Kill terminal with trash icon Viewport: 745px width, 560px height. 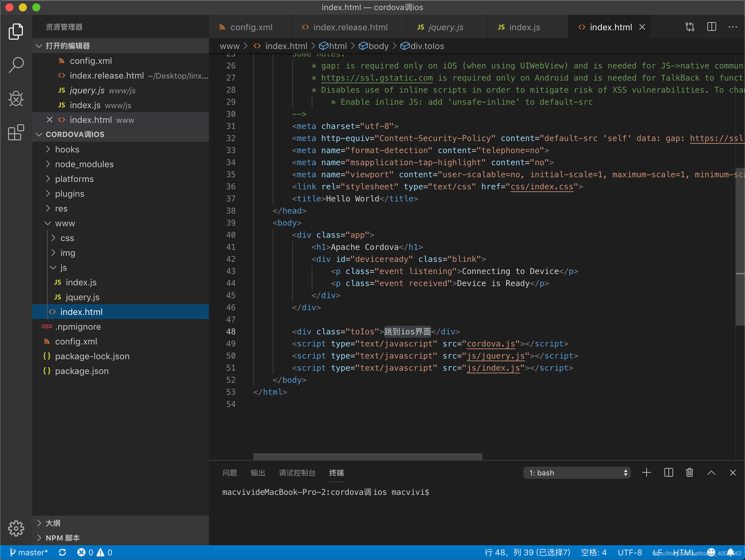pos(690,472)
